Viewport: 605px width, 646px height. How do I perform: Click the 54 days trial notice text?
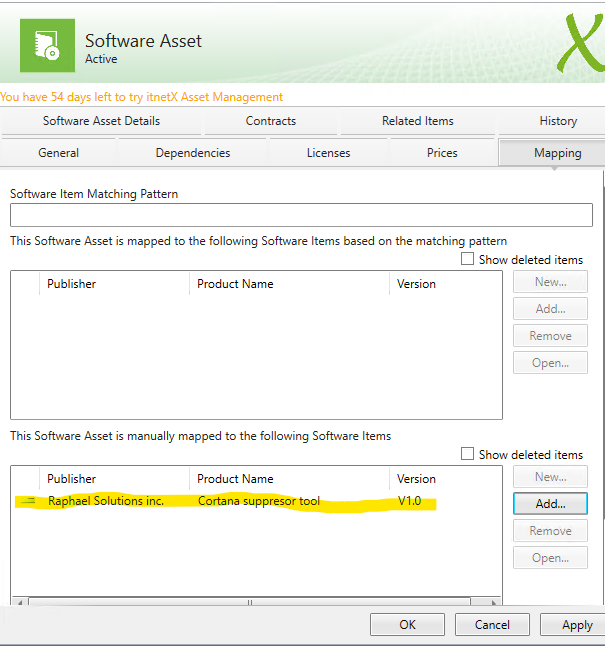point(142,97)
